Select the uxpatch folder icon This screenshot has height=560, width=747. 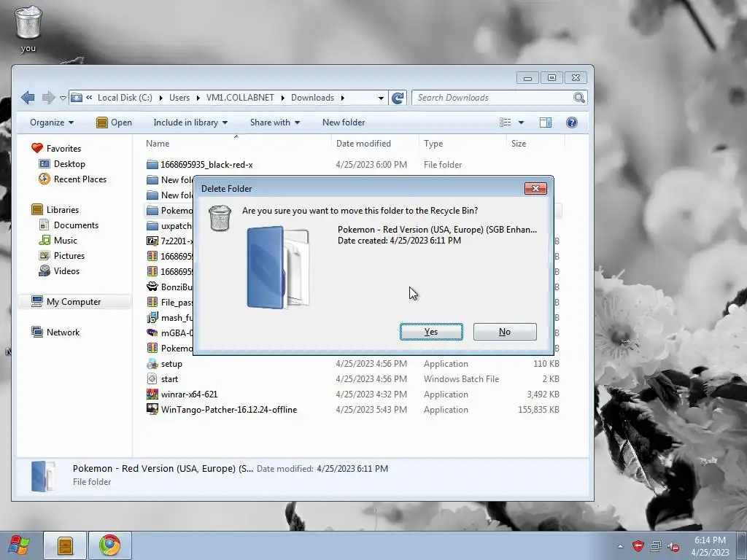(152, 226)
